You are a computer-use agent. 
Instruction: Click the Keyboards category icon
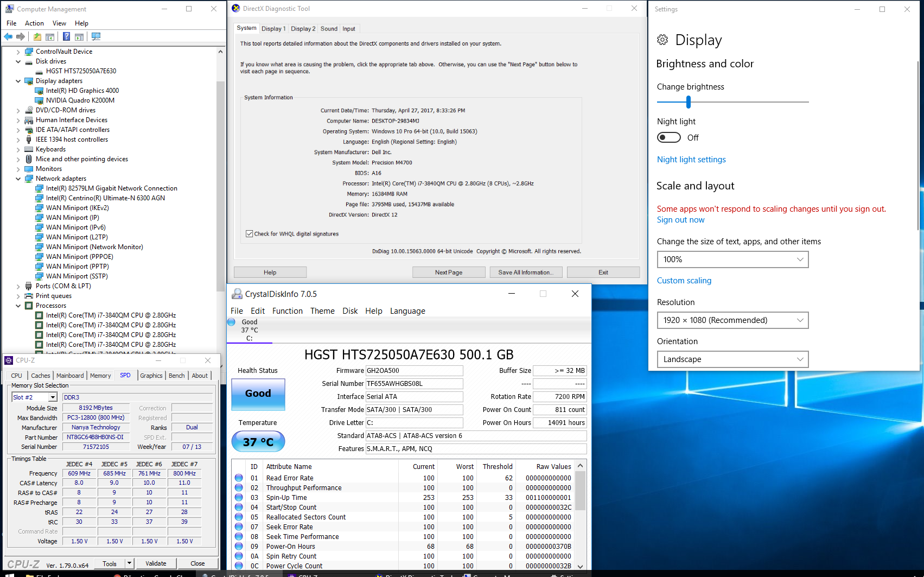click(x=29, y=149)
